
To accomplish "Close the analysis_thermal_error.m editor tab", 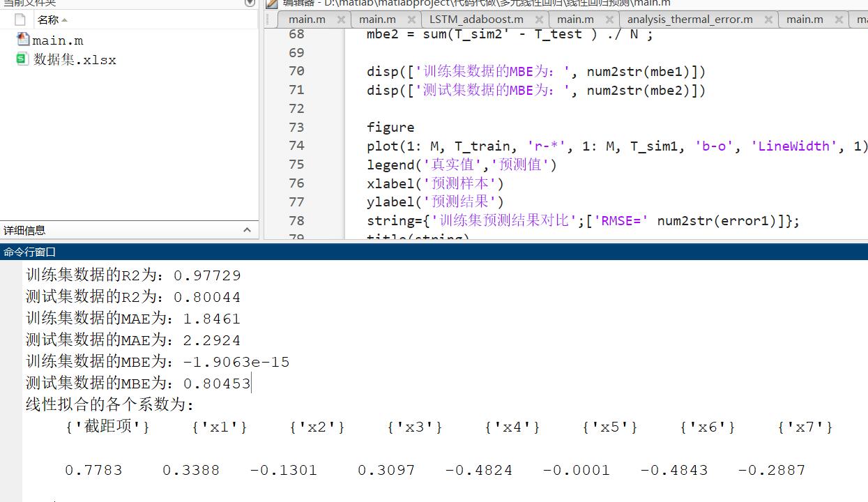I will [768, 20].
